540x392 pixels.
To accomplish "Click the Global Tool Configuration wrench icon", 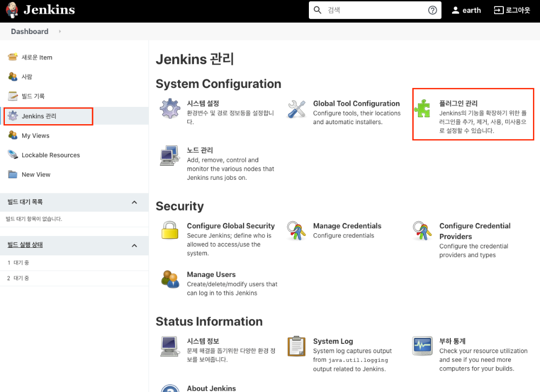I will (296, 109).
